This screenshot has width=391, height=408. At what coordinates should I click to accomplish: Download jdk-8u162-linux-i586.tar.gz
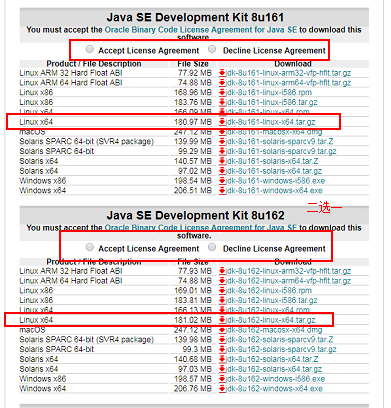(x=271, y=300)
